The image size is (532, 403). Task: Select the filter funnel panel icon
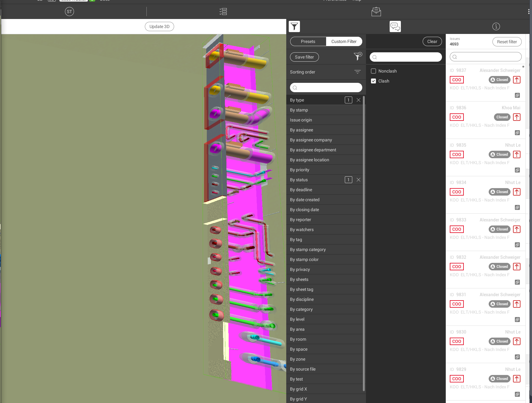pos(294,26)
